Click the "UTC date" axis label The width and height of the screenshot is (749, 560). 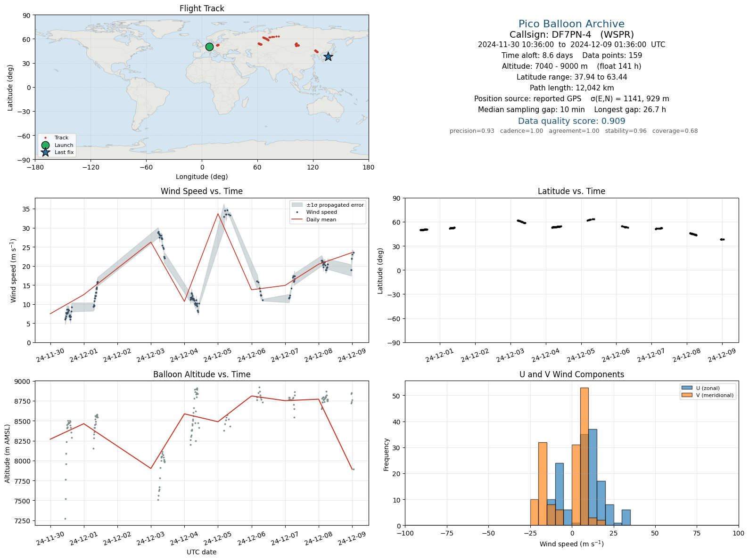[x=202, y=552]
